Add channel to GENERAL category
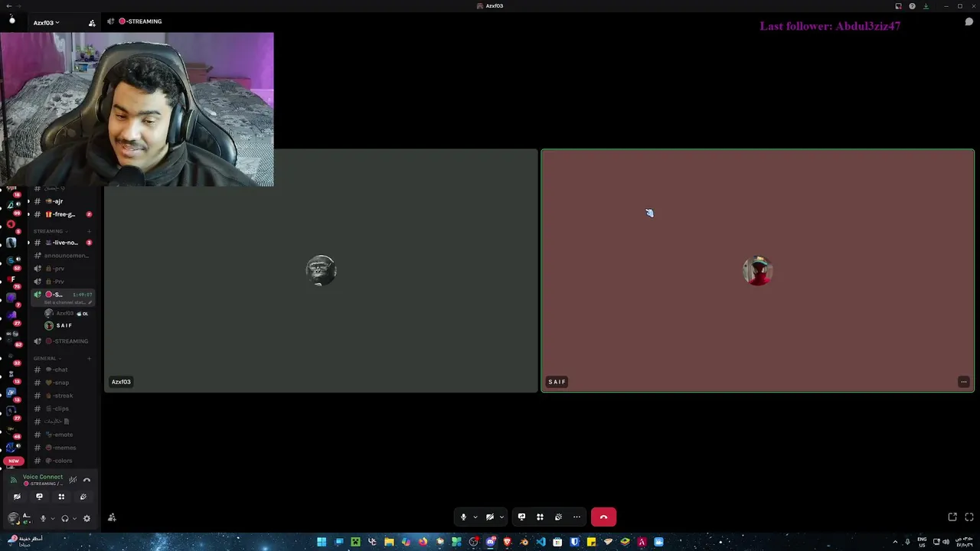This screenshot has height=551, width=980. coord(89,358)
